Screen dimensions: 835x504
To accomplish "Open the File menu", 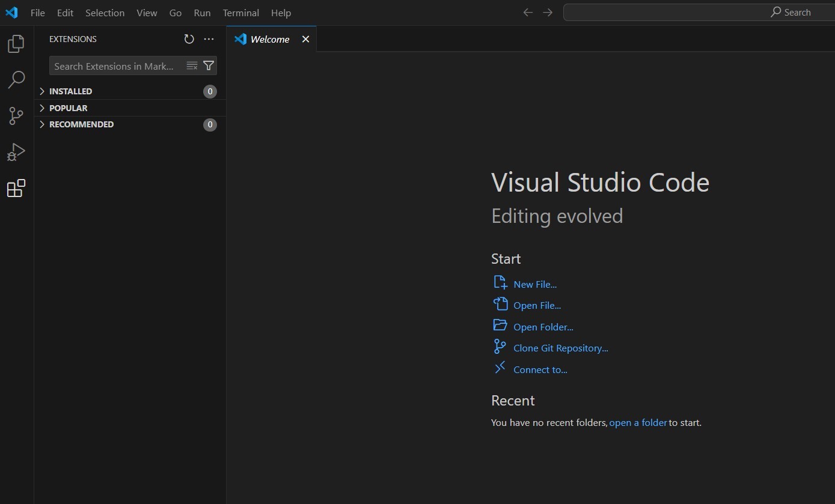I will click(x=37, y=13).
